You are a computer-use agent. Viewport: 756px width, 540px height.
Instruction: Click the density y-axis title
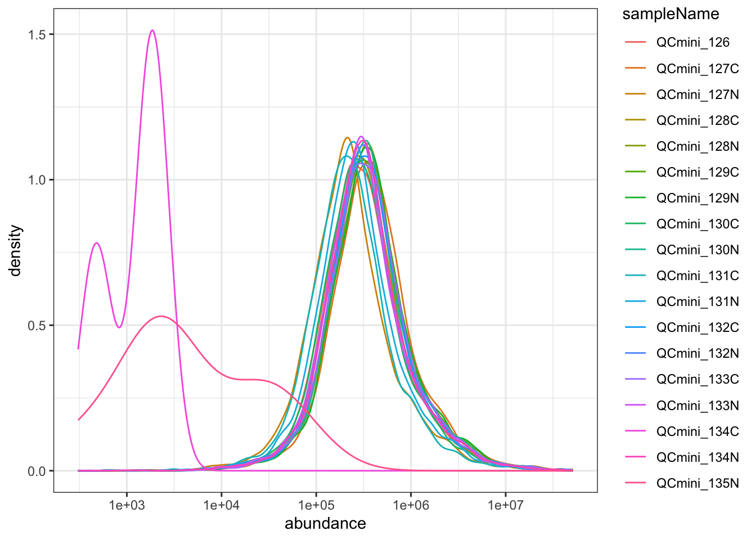pyautogui.click(x=15, y=250)
